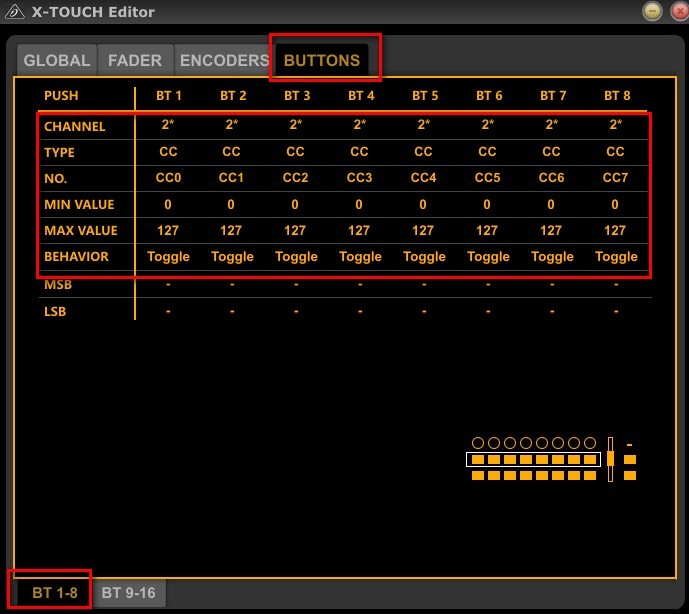Switch to the GLOBAL tab
Image resolution: width=689 pixels, height=614 pixels.
[57, 60]
